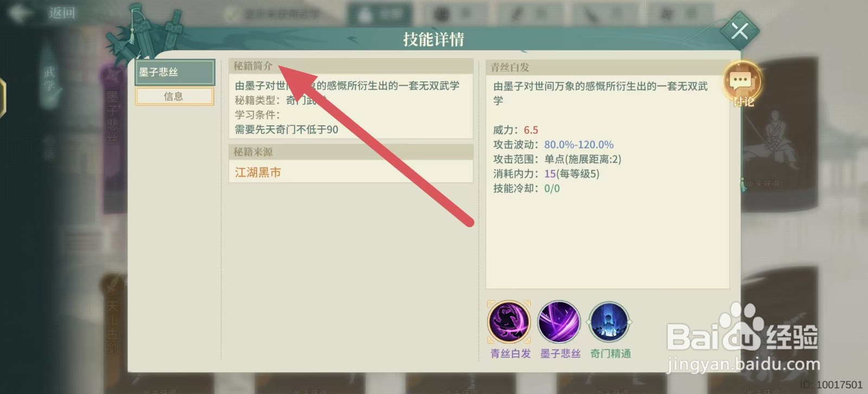
Task: Close the 技能详情 dialog with the X
Action: point(739,31)
